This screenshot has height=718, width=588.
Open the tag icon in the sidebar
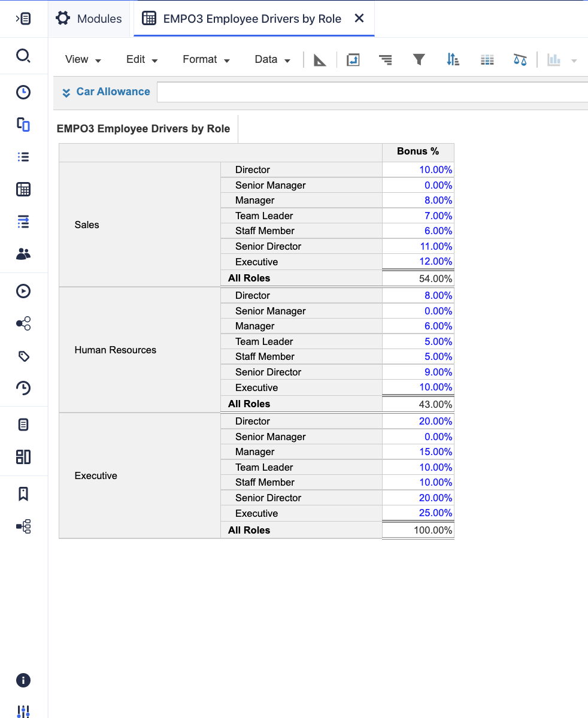coord(23,356)
